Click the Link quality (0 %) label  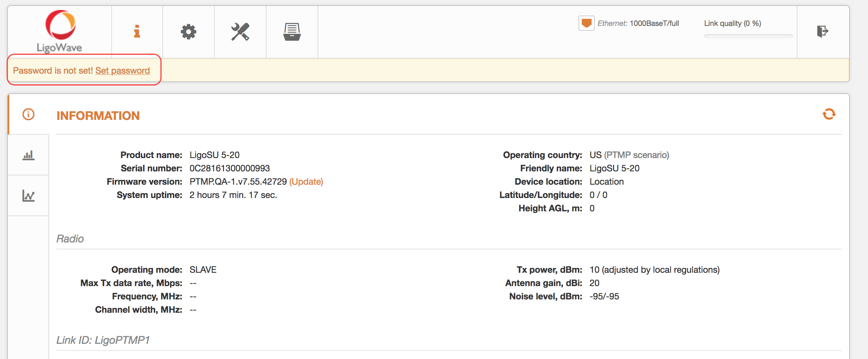pos(732,23)
